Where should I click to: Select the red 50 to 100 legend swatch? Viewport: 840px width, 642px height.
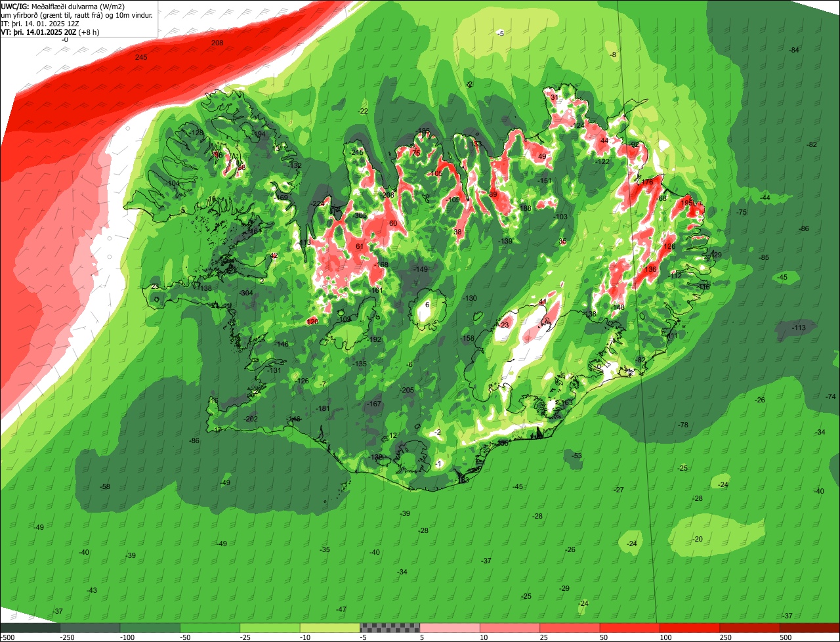tap(630, 628)
